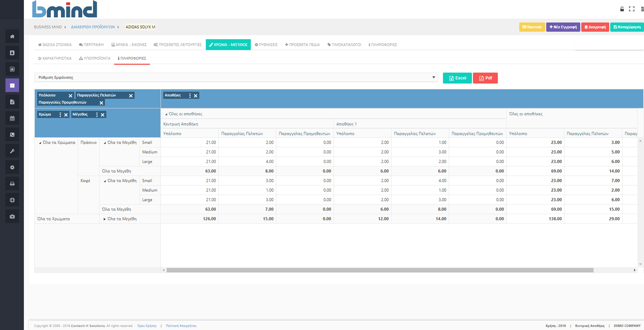Remove the Υπόλοιπο field chip
644x330 pixels.
pos(70,96)
